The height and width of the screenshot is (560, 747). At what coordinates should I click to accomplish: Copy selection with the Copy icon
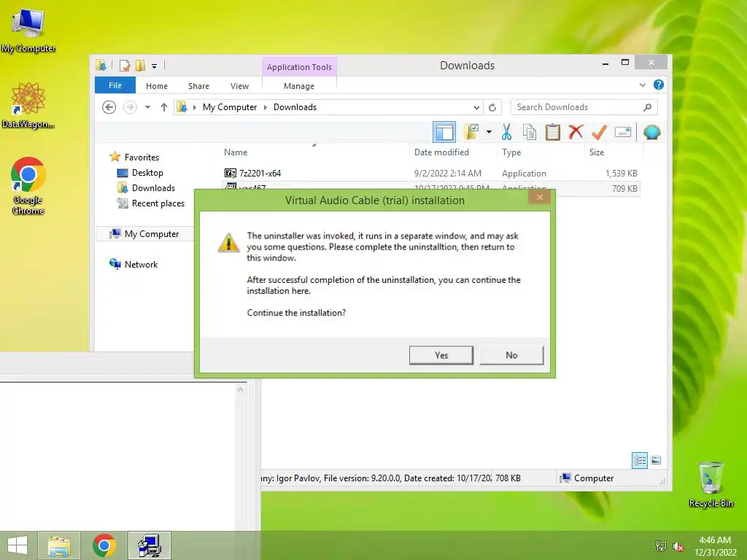point(530,132)
